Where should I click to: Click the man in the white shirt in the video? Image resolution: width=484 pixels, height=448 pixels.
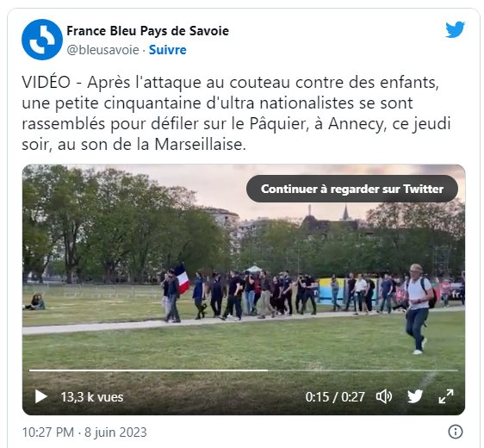(x=419, y=308)
